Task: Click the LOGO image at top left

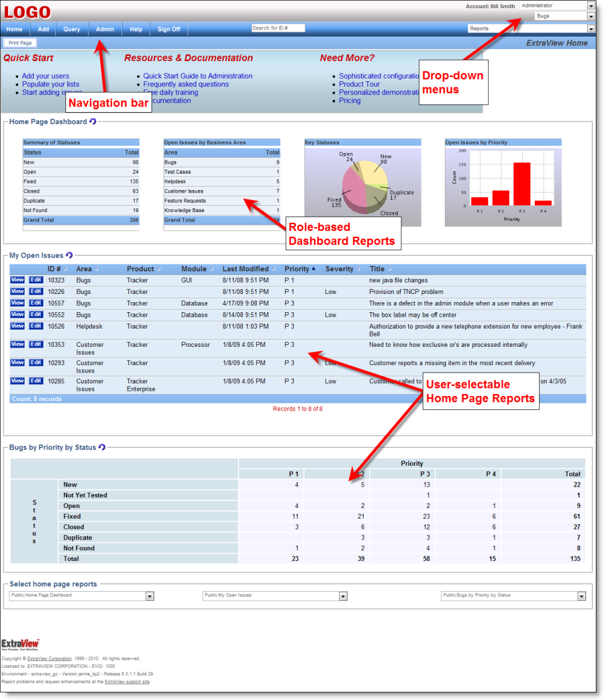Action: click(x=28, y=11)
